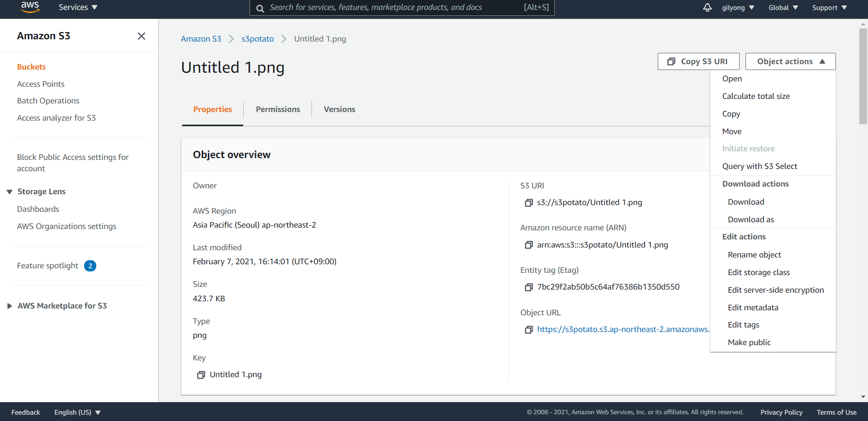Switch to the Properties tab
This screenshot has height=421, width=868.
tap(212, 109)
